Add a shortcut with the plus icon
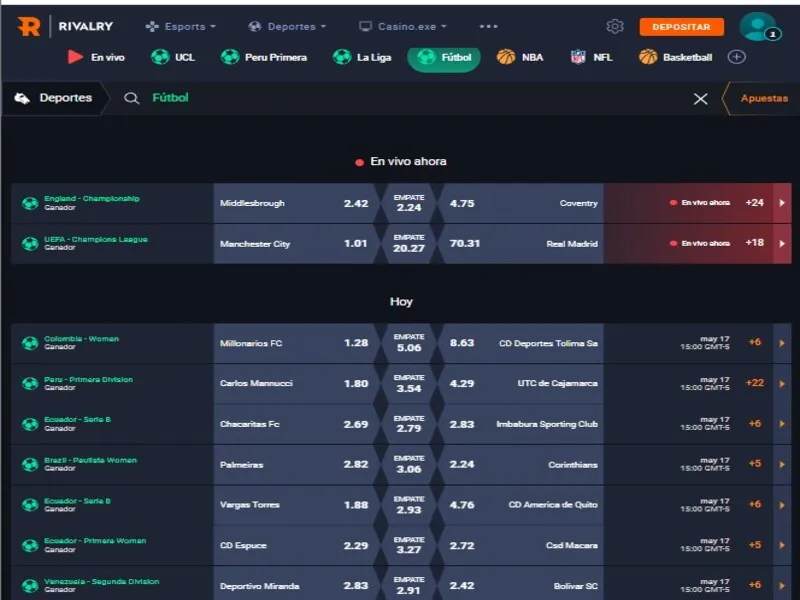The height and width of the screenshot is (600, 800). 736,57
